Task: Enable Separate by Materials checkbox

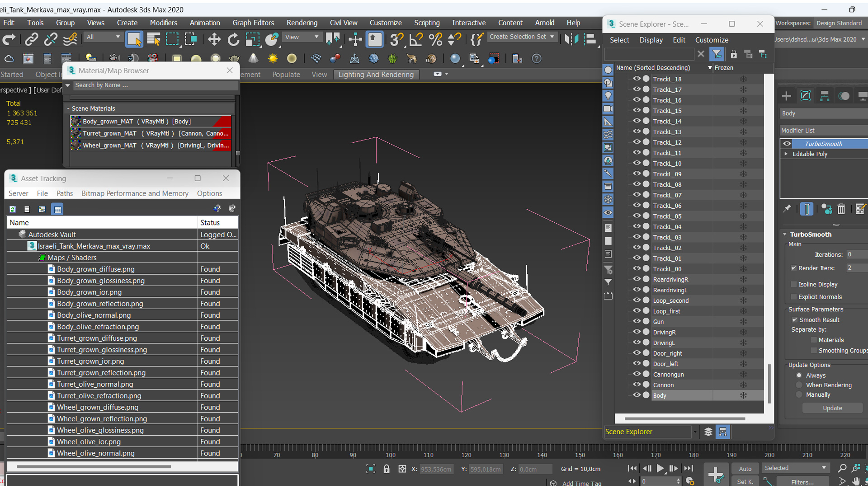Action: 814,340
